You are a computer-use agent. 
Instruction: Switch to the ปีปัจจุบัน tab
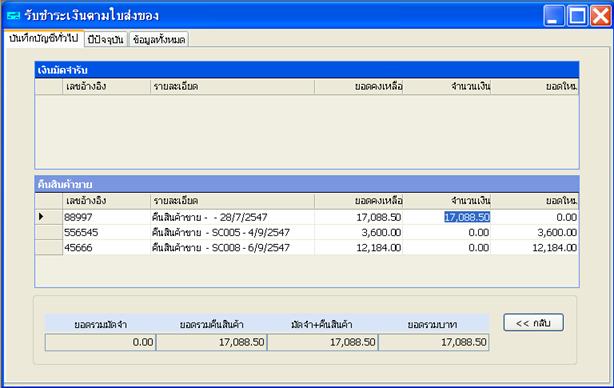pos(106,40)
